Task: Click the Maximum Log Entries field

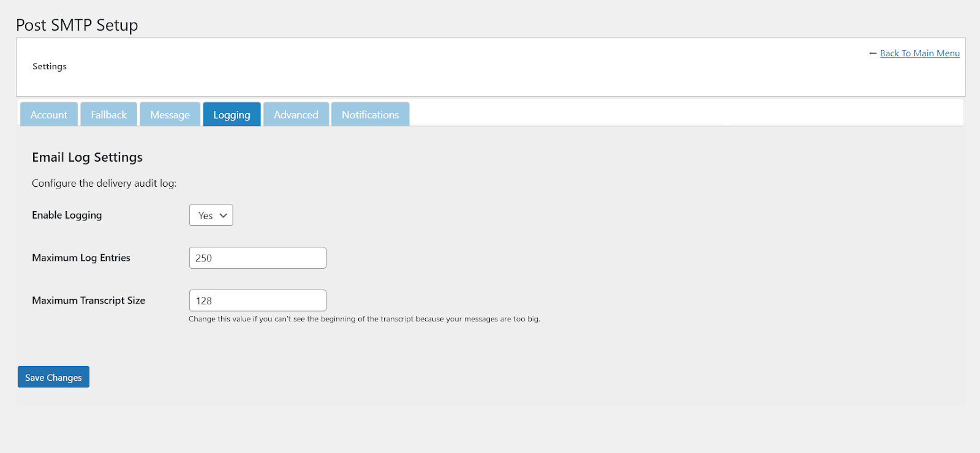Action: (x=258, y=258)
